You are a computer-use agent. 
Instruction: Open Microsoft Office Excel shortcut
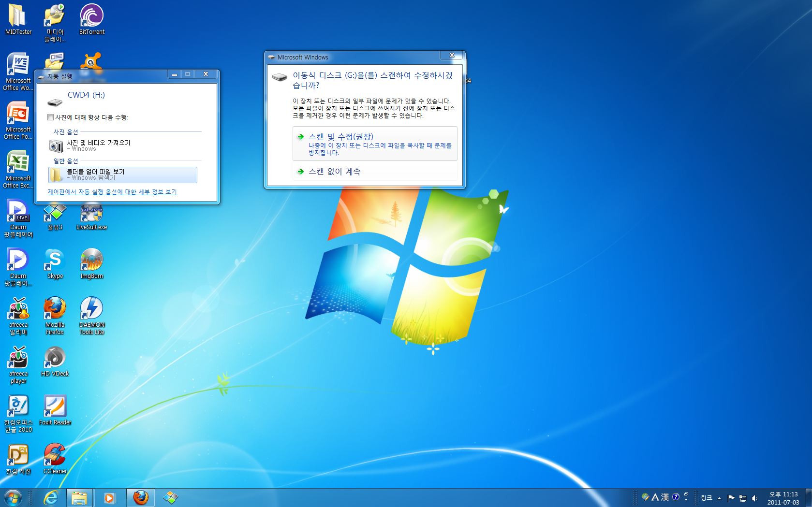(x=18, y=169)
